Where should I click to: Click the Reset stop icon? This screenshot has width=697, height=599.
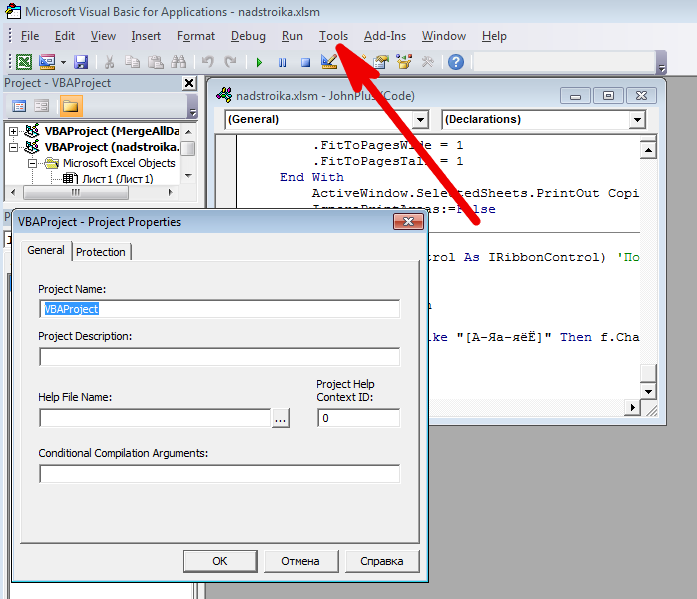[x=305, y=62]
